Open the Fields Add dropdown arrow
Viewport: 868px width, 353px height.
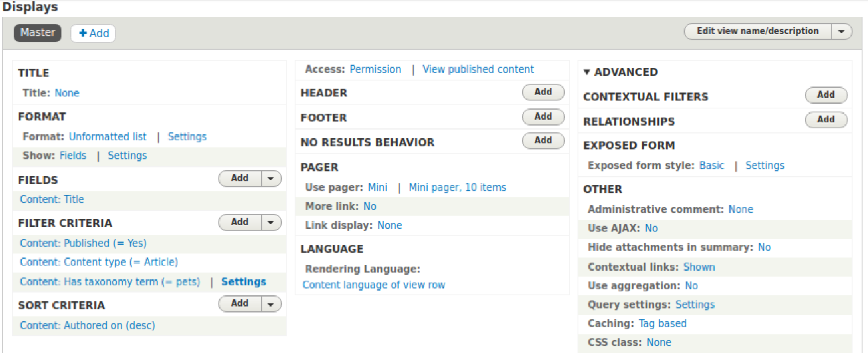point(271,178)
